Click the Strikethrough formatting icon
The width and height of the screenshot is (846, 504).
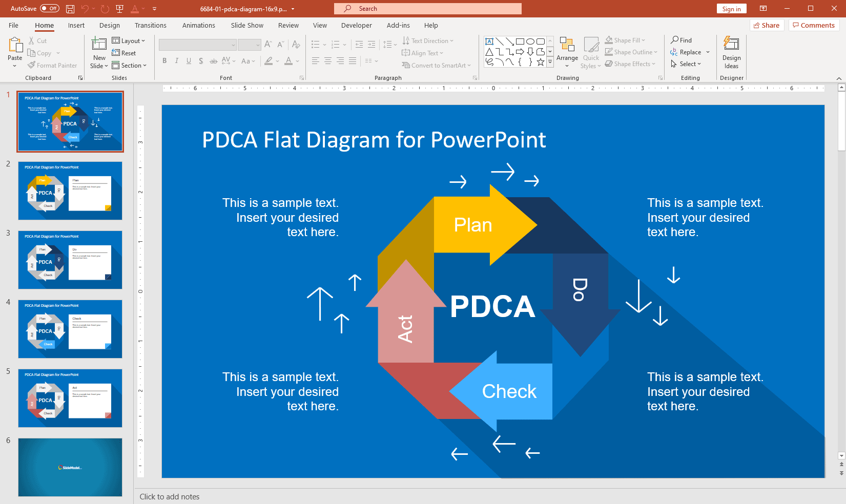(x=213, y=61)
